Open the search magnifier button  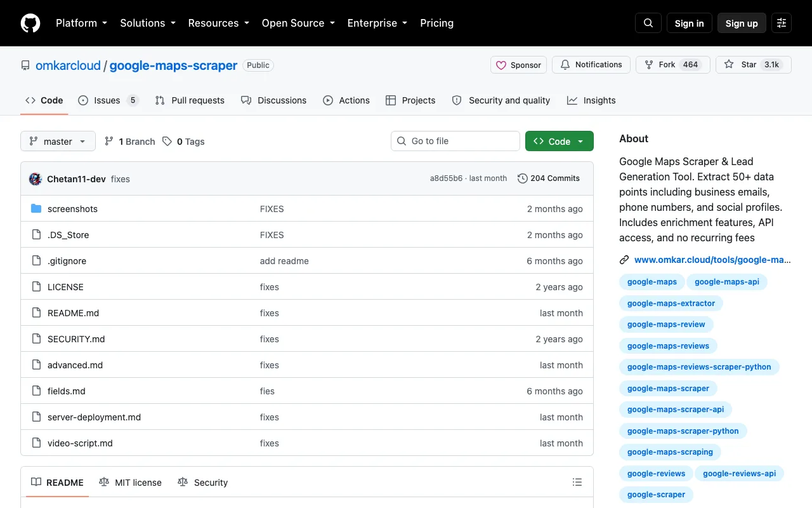coord(648,23)
